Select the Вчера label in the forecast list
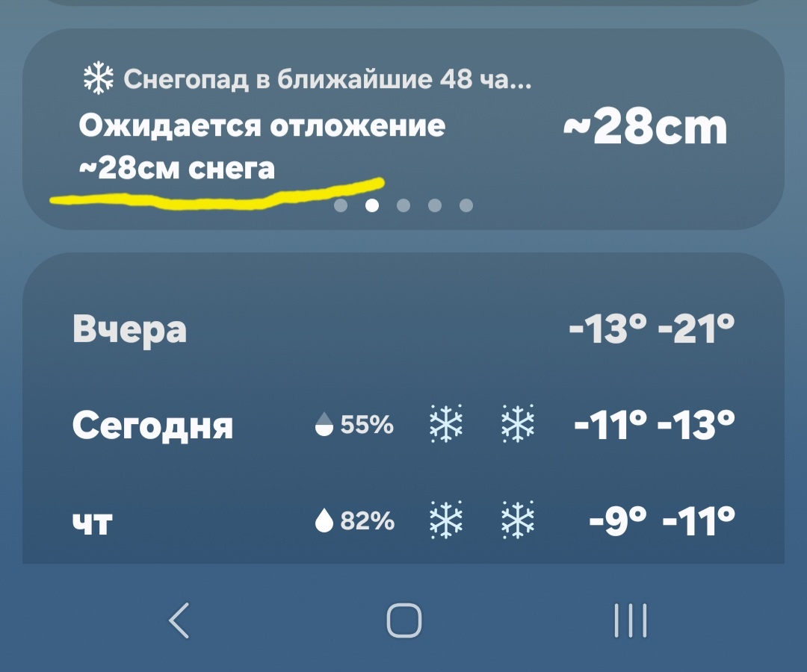This screenshot has height=672, width=807. click(x=129, y=329)
